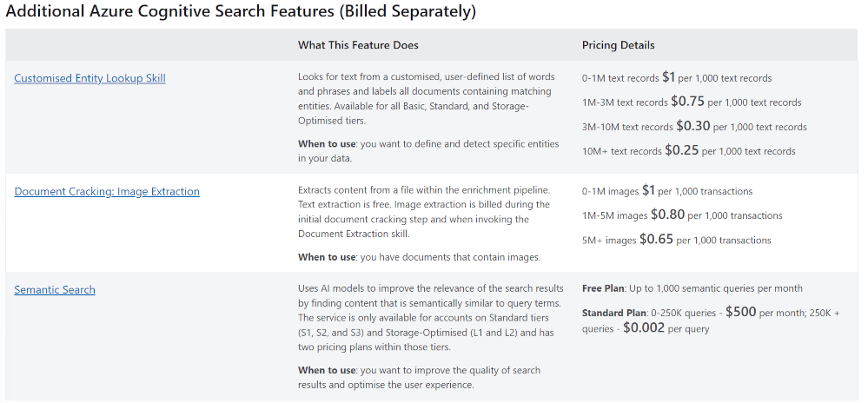This screenshot has width=868, height=403.
Task: Follow the Semantic Search link
Action: [55, 289]
